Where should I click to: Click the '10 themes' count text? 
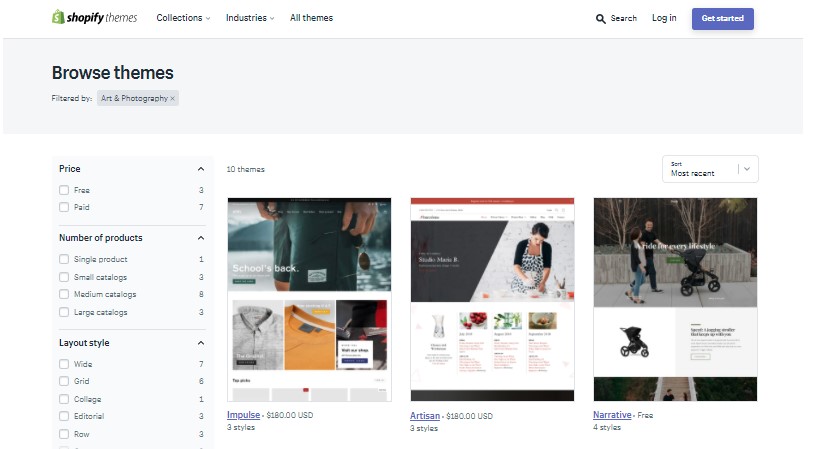(245, 169)
